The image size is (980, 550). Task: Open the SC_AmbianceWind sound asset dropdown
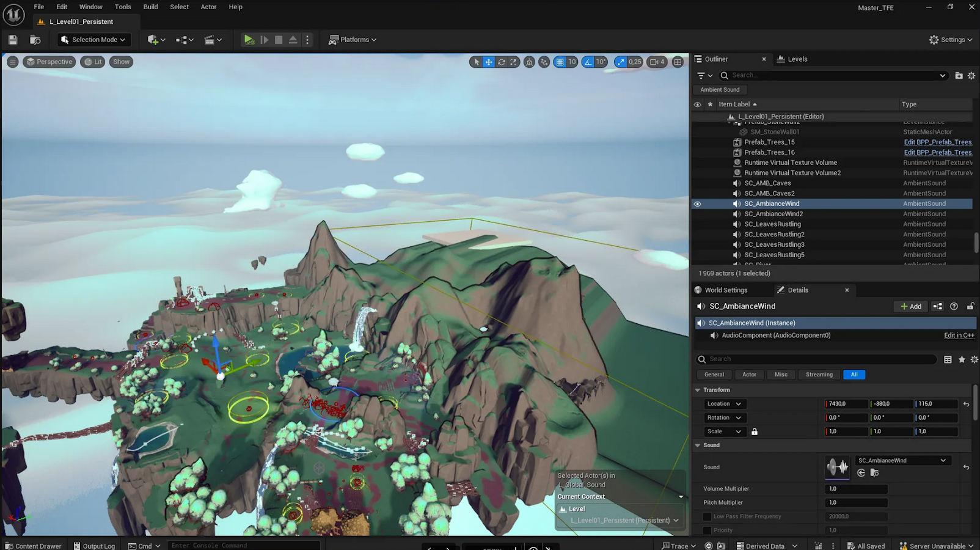click(x=901, y=460)
